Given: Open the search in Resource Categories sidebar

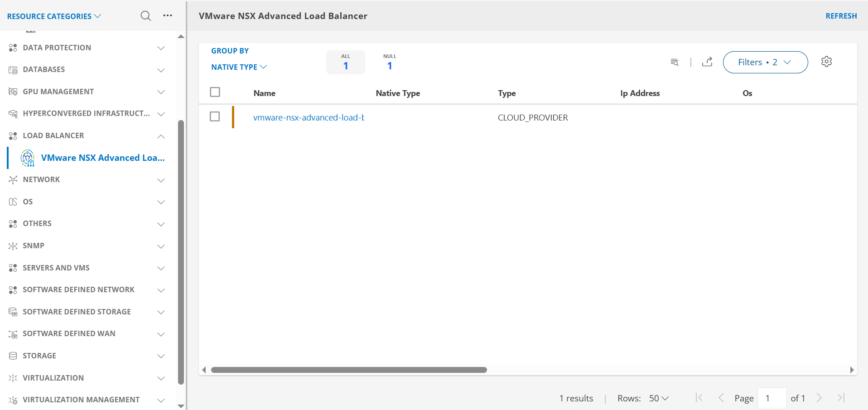Looking at the screenshot, I should click(145, 15).
